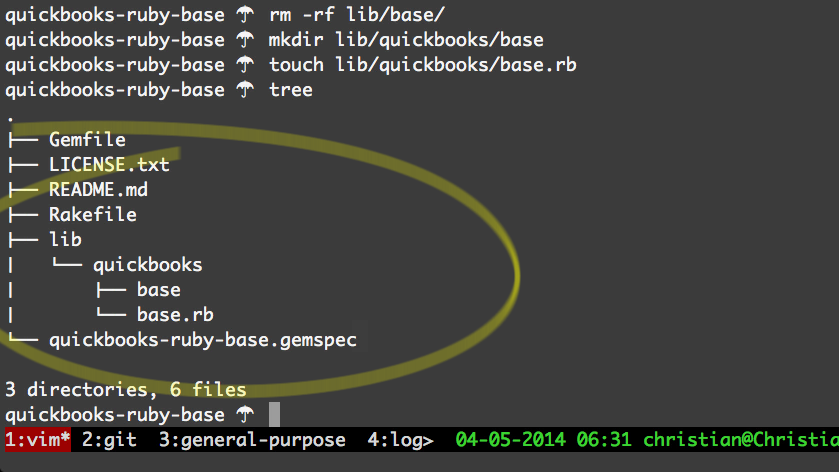Select the 1:vim tmux window tab
Image resolution: width=839 pixels, height=472 pixels.
tap(37, 440)
